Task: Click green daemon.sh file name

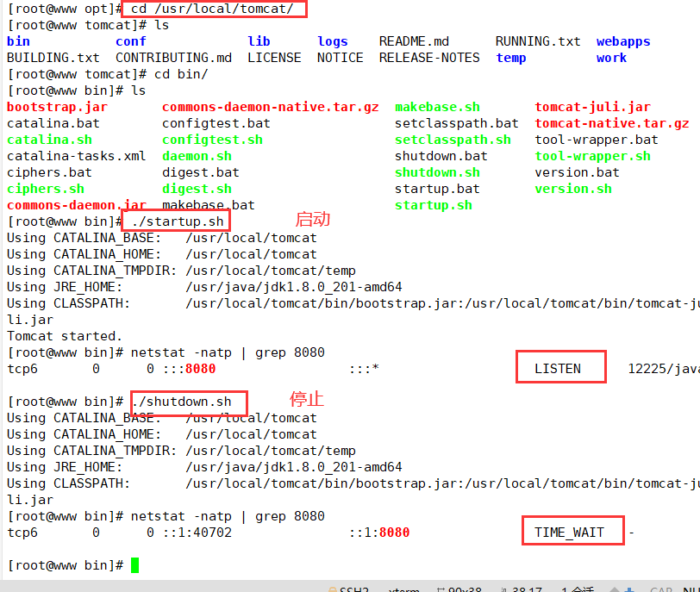Action: 197,156
